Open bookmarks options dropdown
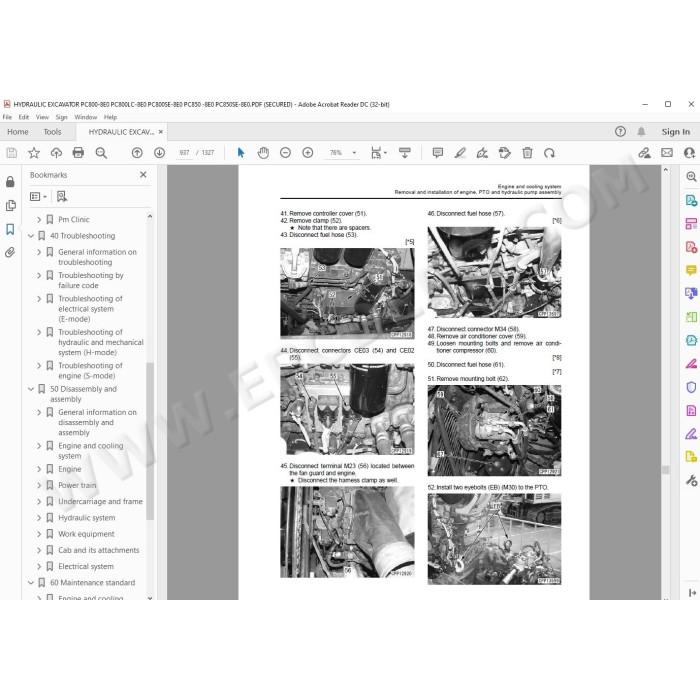Screen dimensions: 700x700 [38, 196]
